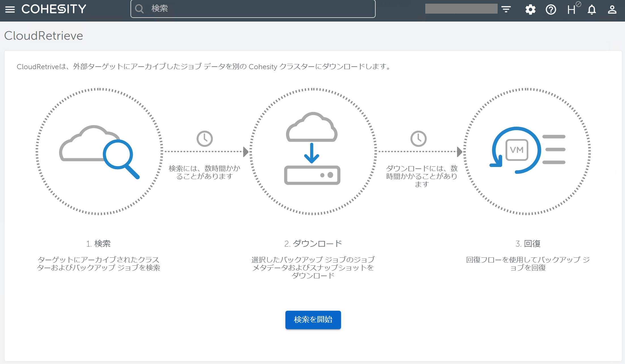This screenshot has height=364, width=625.
Task: Click the 1. 検索 step heading
Action: point(98,244)
